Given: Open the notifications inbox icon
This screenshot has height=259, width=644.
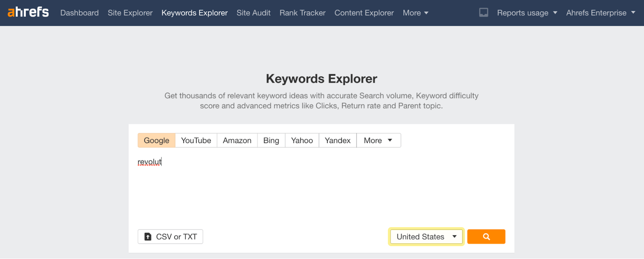Looking at the screenshot, I should 483,12.
